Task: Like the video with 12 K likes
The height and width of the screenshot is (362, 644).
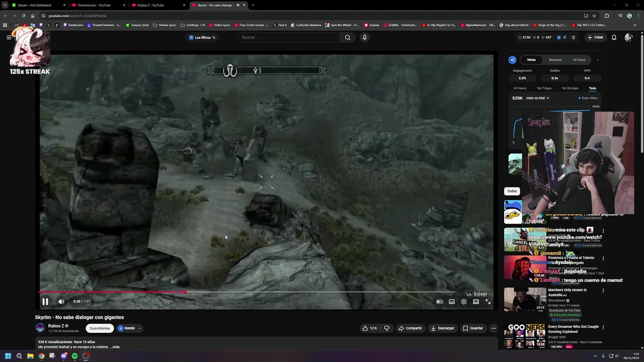Action: (x=369, y=328)
